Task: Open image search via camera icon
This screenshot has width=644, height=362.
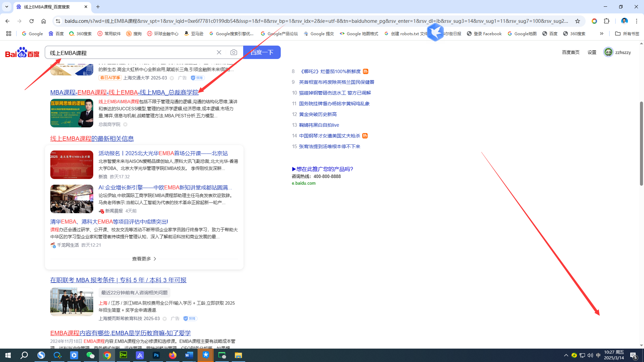Action: coord(234,52)
